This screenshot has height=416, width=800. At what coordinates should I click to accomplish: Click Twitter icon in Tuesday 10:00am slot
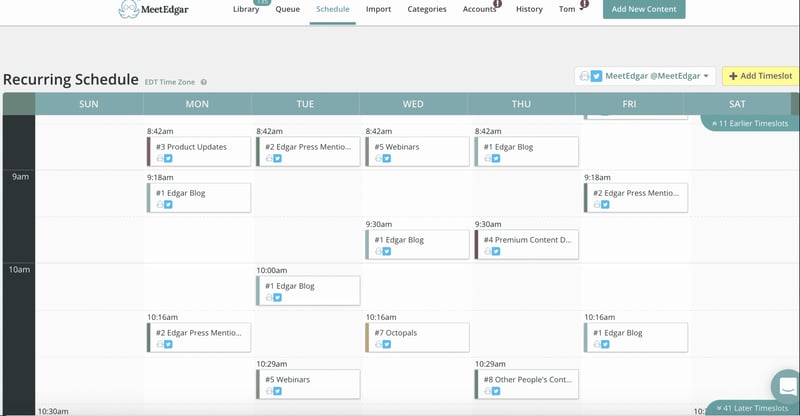278,298
